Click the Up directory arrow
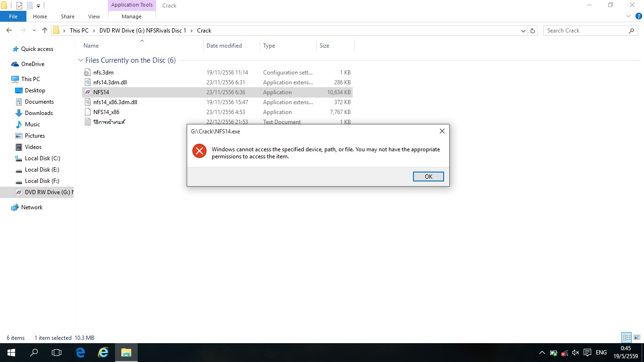This screenshot has height=362, width=644. [45, 31]
